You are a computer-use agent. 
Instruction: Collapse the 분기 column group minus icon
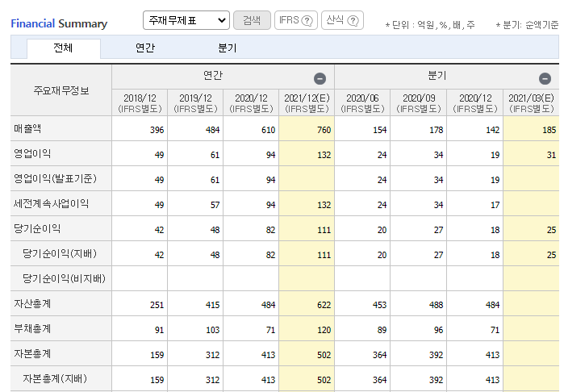coord(545,78)
